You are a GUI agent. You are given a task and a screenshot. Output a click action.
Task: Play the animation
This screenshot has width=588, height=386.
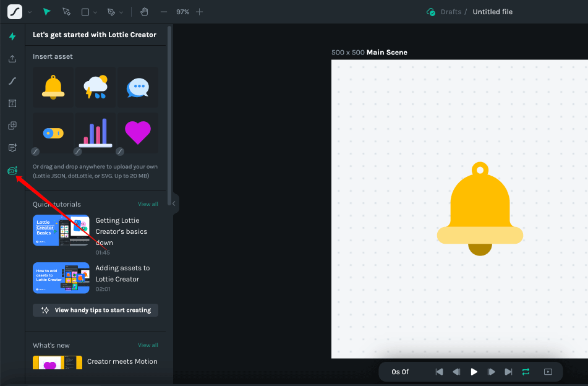(474, 372)
